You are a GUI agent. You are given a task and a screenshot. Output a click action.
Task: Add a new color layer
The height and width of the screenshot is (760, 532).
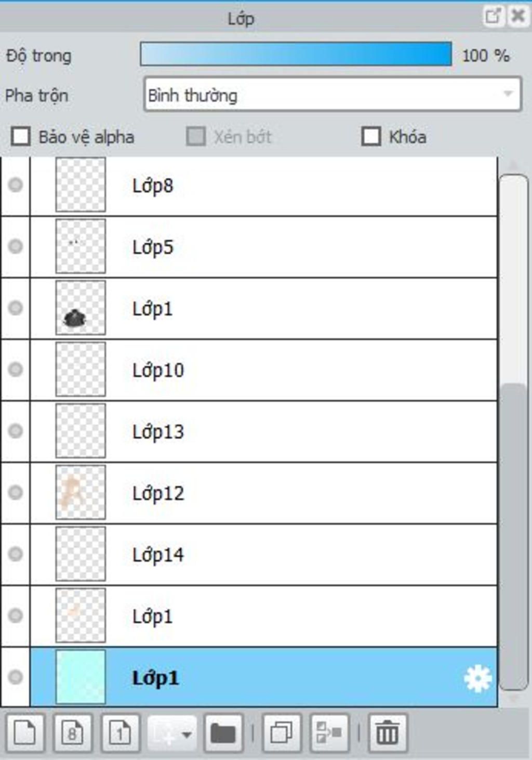tap(24, 733)
